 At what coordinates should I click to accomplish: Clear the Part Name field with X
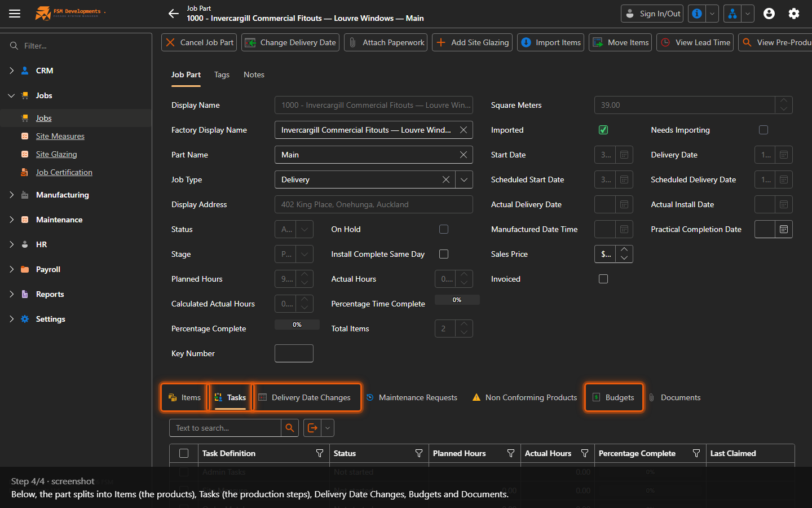(464, 155)
